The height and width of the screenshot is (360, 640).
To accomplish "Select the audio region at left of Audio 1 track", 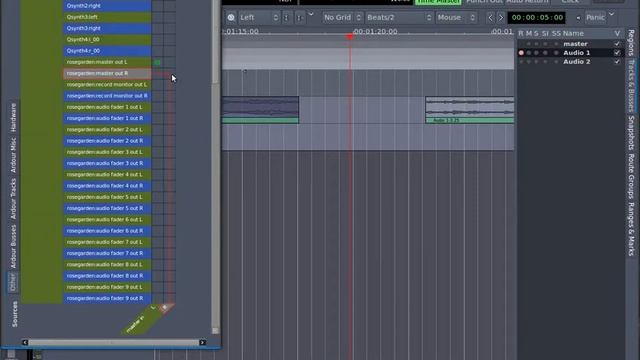I will tap(260, 110).
